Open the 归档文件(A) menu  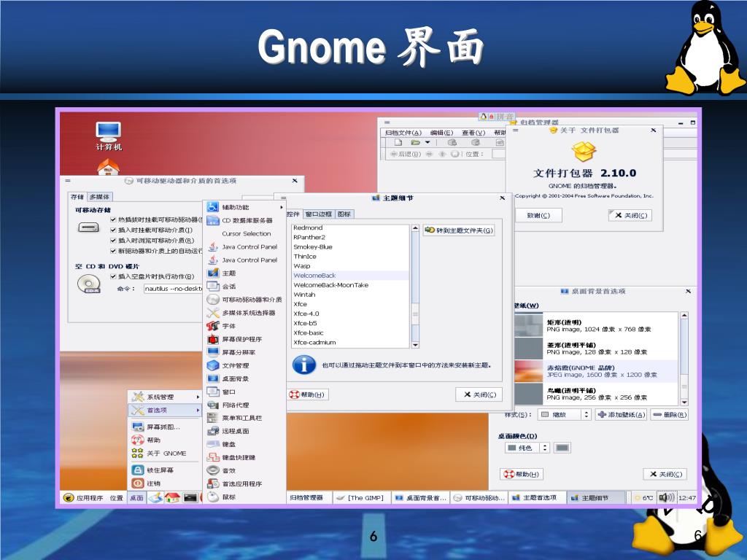(x=403, y=133)
